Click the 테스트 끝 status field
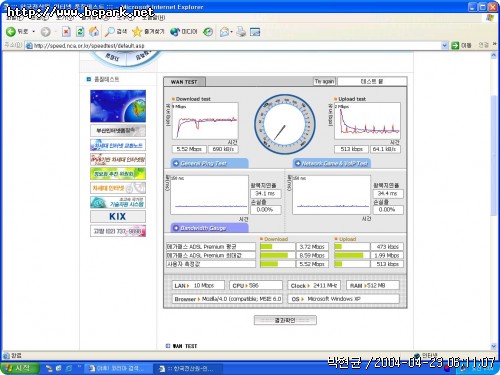The image size is (500, 375). tap(372, 81)
